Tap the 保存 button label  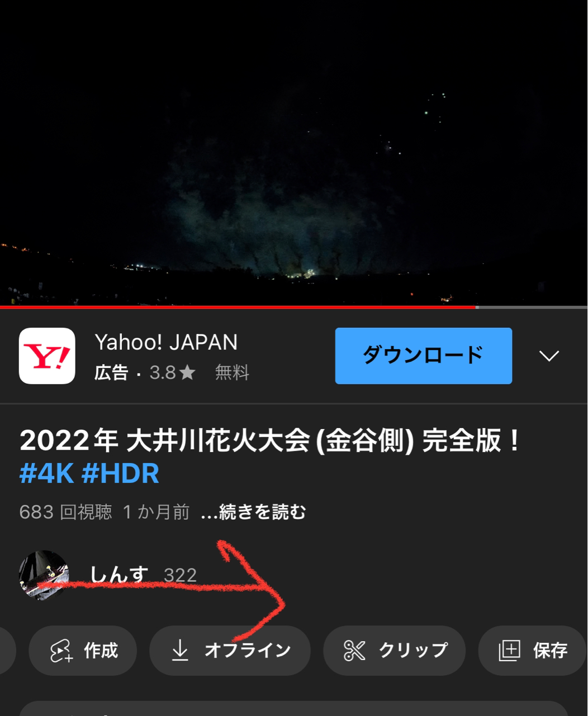click(x=551, y=651)
